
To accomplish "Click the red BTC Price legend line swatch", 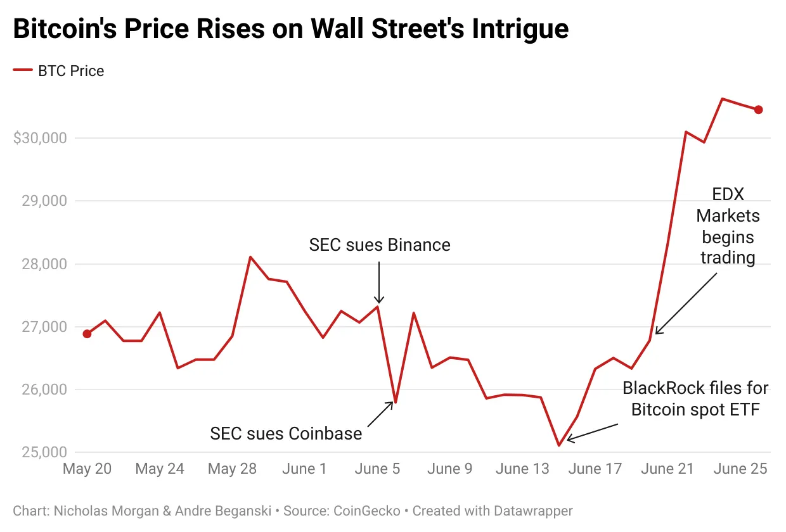I will tap(23, 71).
